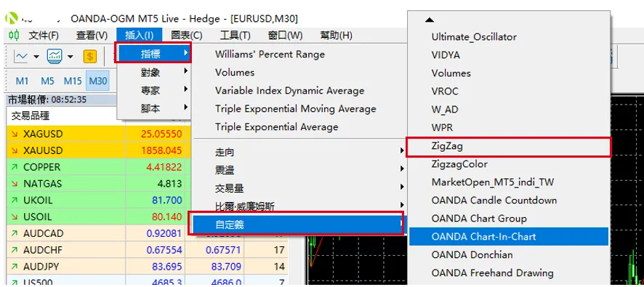Open the 幫助(H) menu
The image size is (644, 287).
tap(336, 36)
